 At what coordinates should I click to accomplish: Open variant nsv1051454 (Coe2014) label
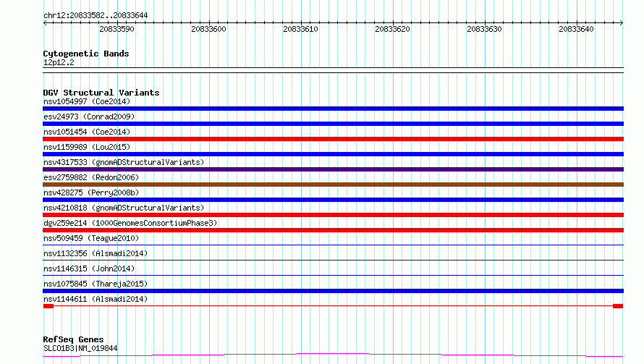tap(87, 132)
